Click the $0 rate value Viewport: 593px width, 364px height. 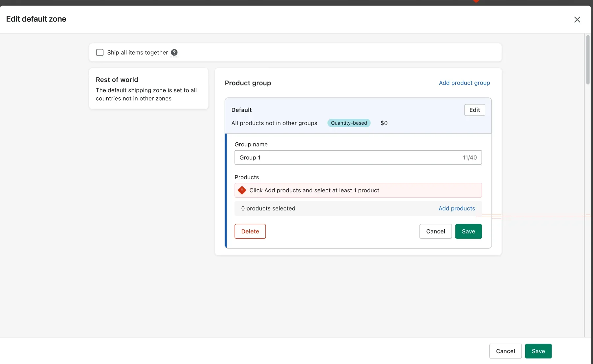click(384, 123)
